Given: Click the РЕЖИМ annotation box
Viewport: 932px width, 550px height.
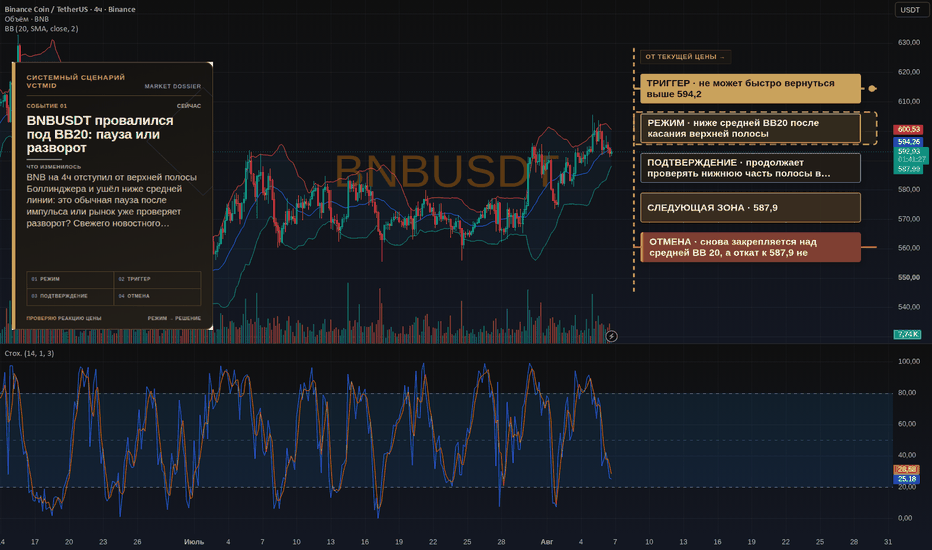Looking at the screenshot, I should 750,128.
